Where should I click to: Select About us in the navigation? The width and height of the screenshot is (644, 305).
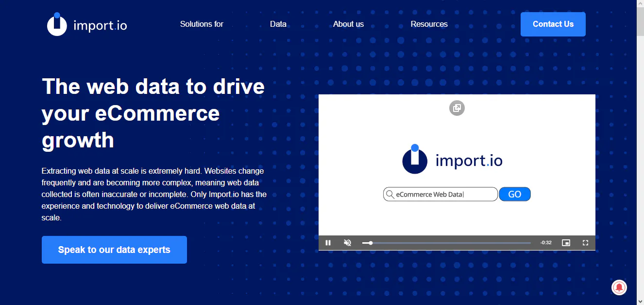pyautogui.click(x=348, y=24)
